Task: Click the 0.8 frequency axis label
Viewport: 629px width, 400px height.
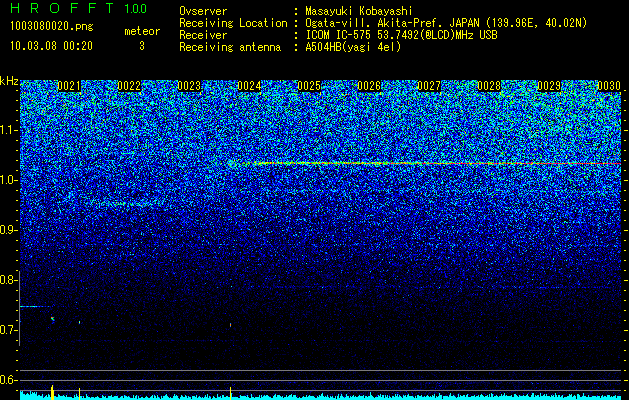Action: tap(8, 280)
